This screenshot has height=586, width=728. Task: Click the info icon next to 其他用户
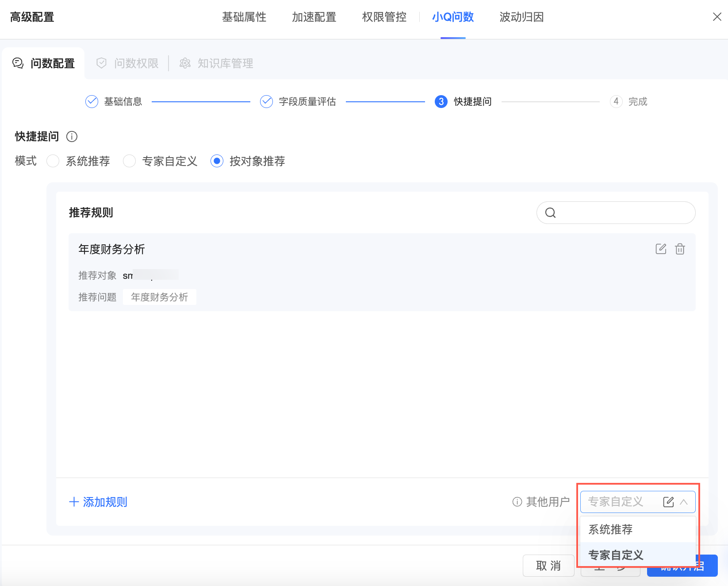[517, 502]
